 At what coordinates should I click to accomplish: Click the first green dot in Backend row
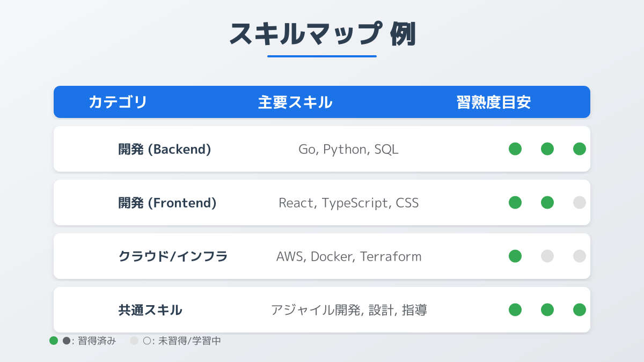515,149
